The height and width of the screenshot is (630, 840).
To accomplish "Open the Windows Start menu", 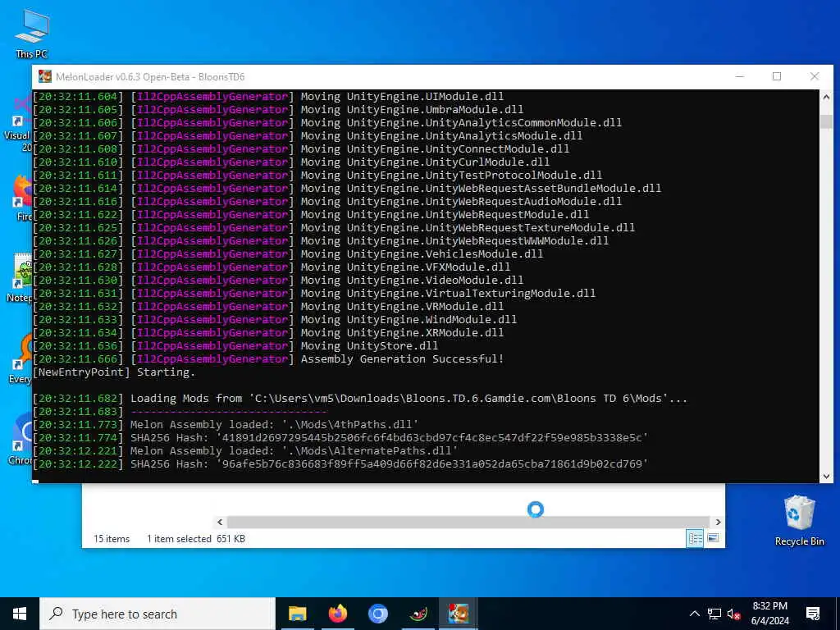I will point(20,614).
